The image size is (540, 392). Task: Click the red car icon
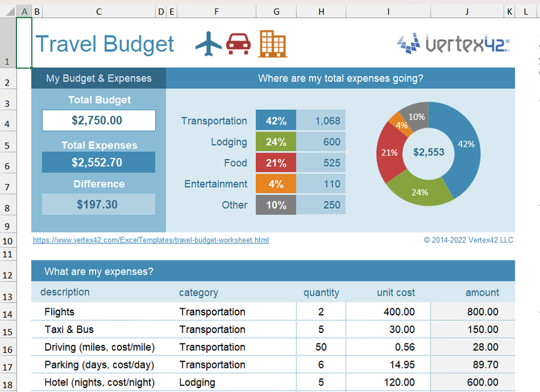tap(239, 44)
